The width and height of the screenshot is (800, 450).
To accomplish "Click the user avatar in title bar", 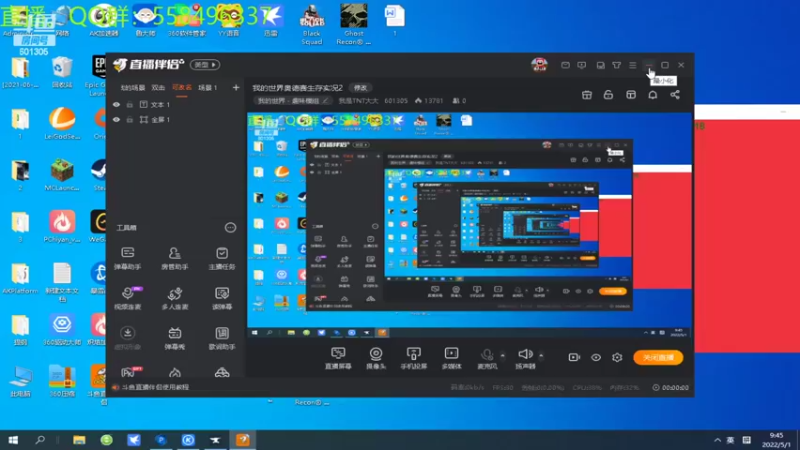I will [x=539, y=65].
